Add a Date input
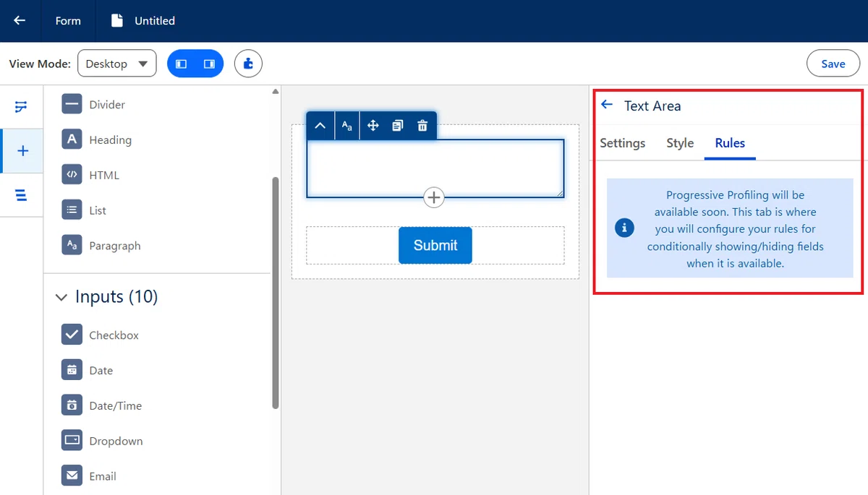Screen dimensions: 868x495 coord(88,371)
